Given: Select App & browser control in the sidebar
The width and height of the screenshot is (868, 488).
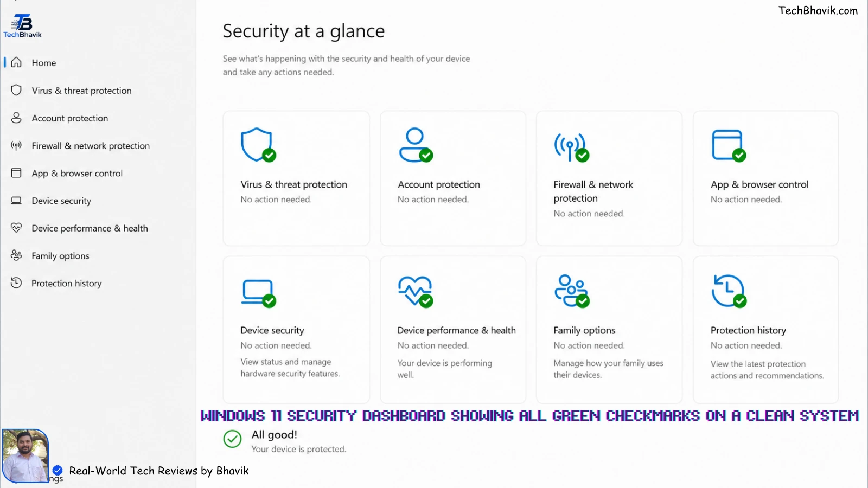Looking at the screenshot, I should (x=77, y=174).
